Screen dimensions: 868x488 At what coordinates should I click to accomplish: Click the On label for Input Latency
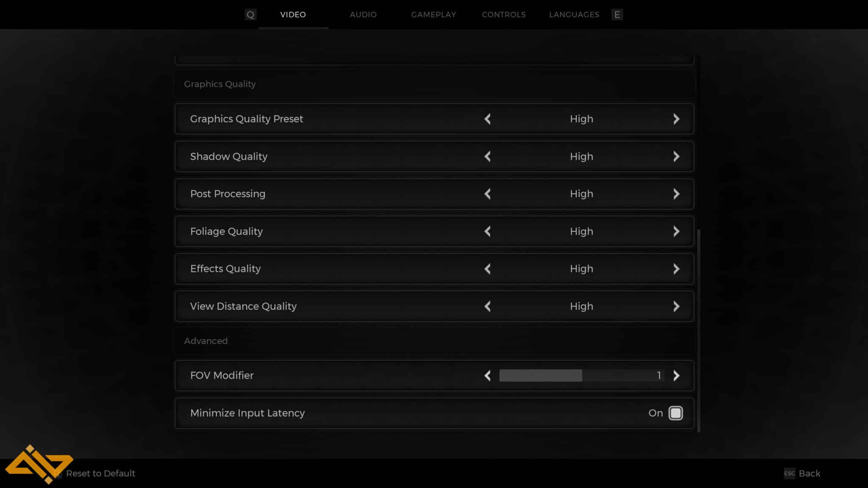pos(656,413)
